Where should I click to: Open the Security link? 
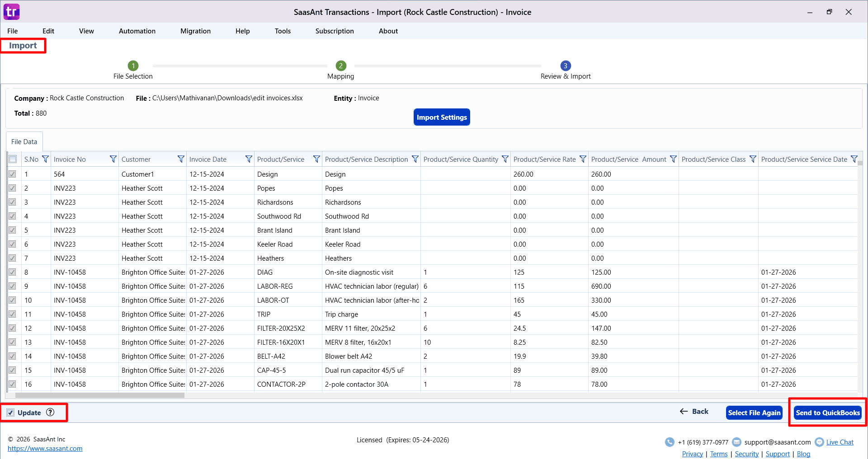point(747,454)
